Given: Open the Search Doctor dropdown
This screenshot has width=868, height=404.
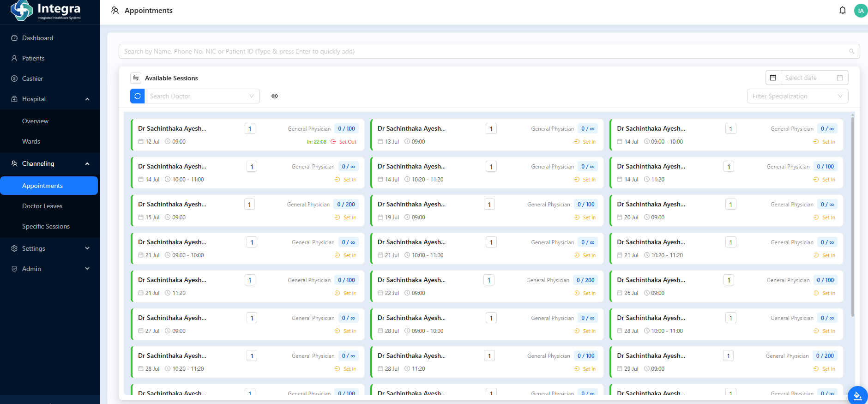Looking at the screenshot, I should tap(202, 96).
